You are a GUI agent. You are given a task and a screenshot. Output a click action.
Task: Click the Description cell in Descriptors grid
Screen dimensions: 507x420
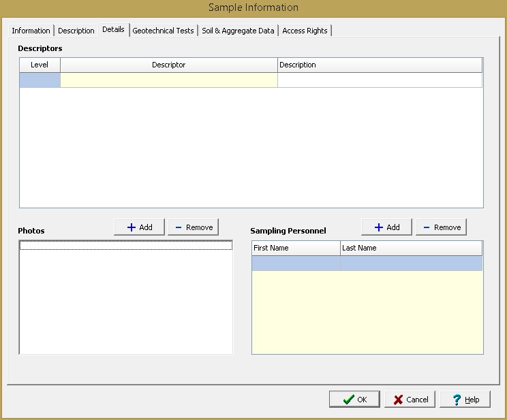click(379, 80)
